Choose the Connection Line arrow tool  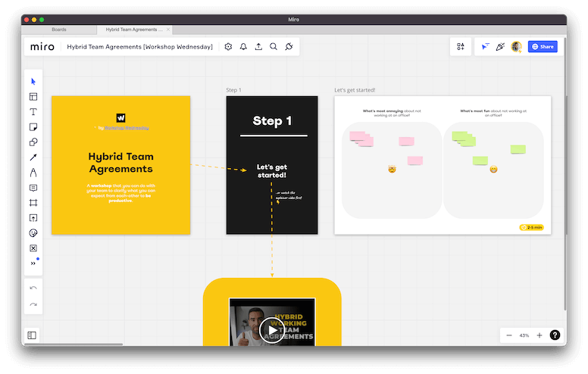(33, 157)
